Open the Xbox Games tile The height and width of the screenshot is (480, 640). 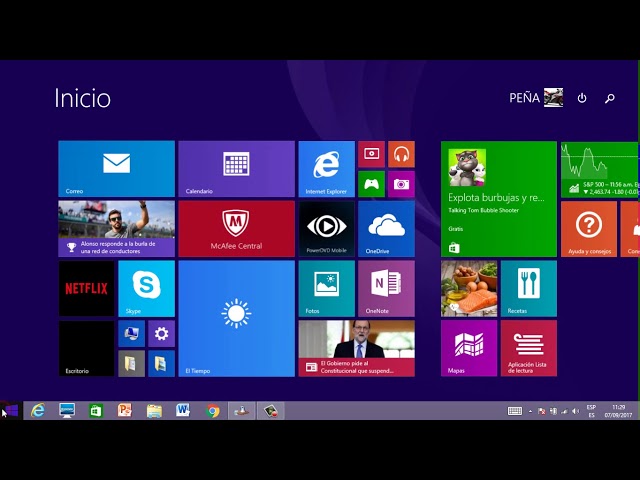coord(371,184)
